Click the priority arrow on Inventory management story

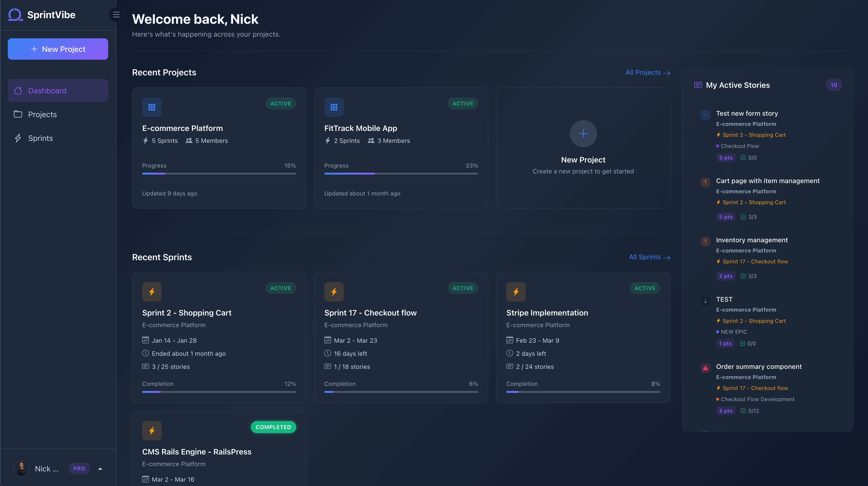705,242
